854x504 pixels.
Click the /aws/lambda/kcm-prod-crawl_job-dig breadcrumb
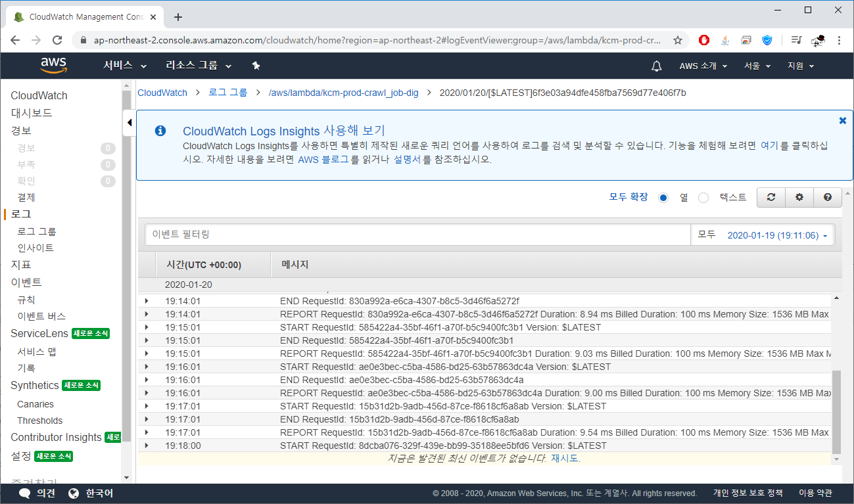point(344,93)
